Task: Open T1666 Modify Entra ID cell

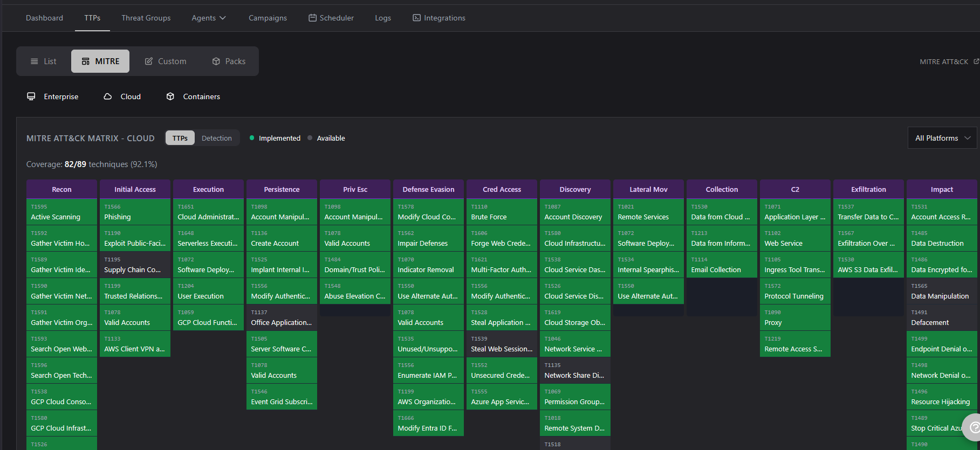Action: (x=428, y=423)
